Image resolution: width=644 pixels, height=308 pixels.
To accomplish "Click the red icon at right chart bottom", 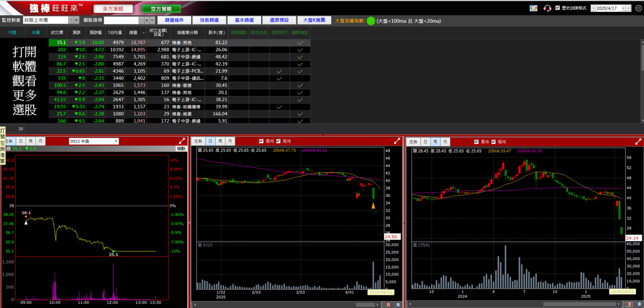I will tap(629, 305).
